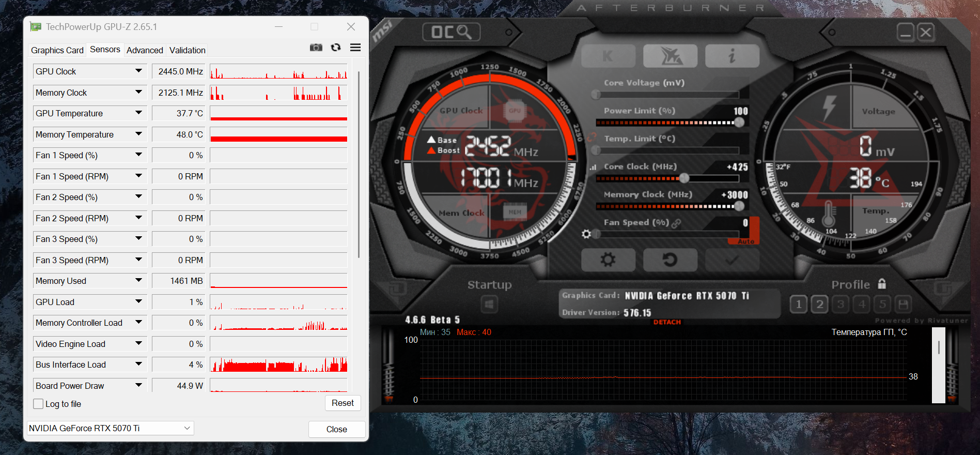
Task: Click the GPU-Z refresh sensors icon
Action: [336, 48]
